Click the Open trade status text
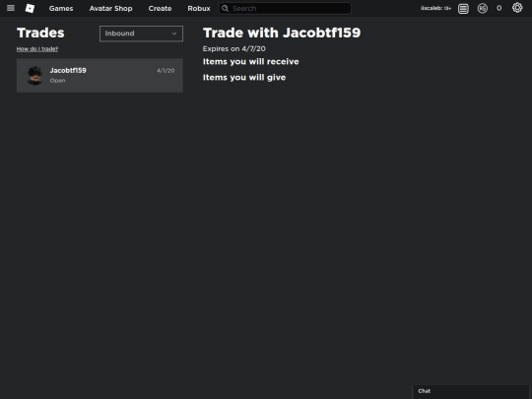The image size is (532, 399). click(x=58, y=81)
